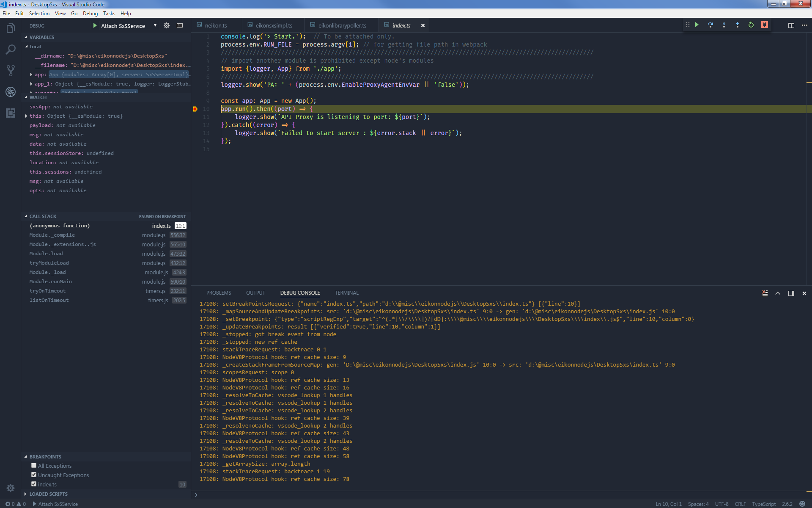The width and height of the screenshot is (812, 508).
Task: Open the Debug menu
Action: (x=90, y=13)
